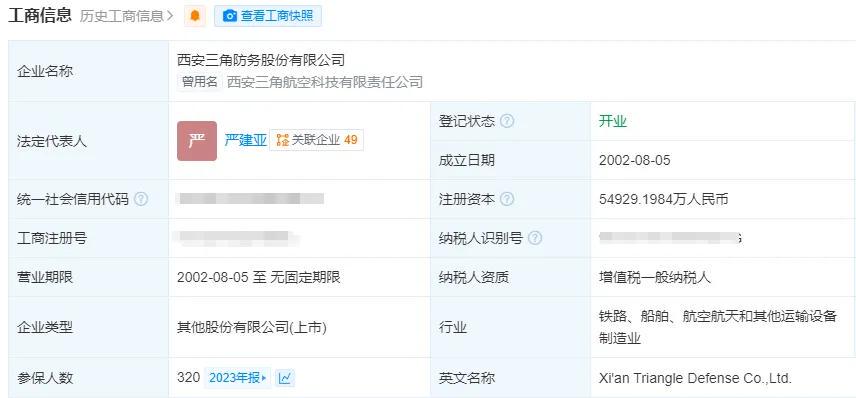Click the related-companies tree icon
The height and width of the screenshot is (398, 856).
282,140
